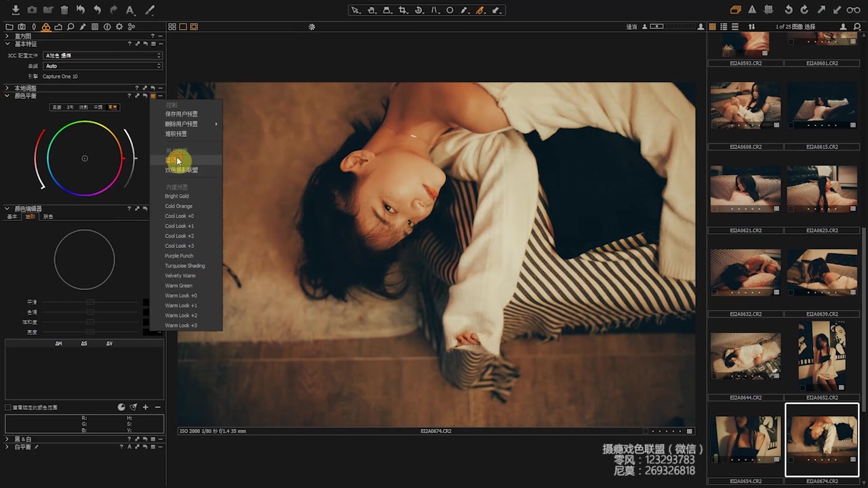Apply the Velvety Warm preset
868x488 pixels.
[x=180, y=276]
